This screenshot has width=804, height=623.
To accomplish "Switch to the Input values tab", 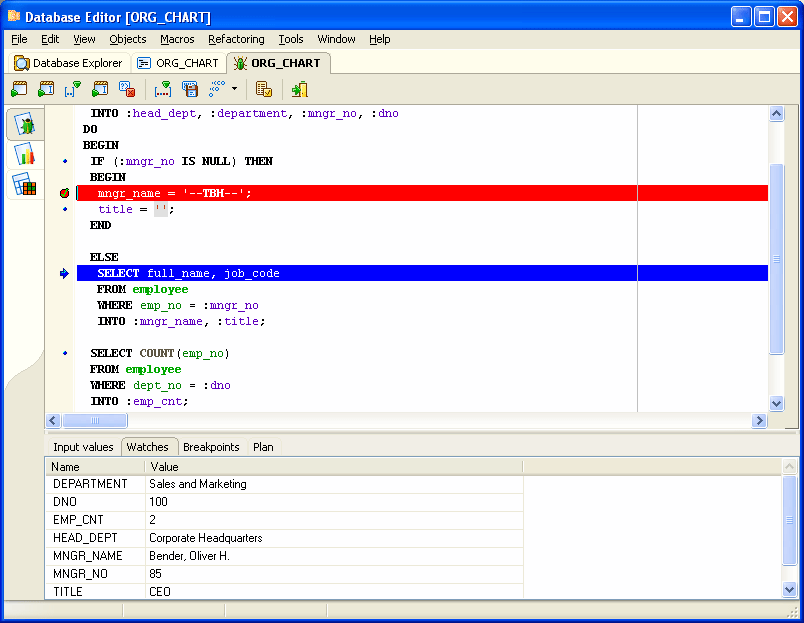I will 83,447.
